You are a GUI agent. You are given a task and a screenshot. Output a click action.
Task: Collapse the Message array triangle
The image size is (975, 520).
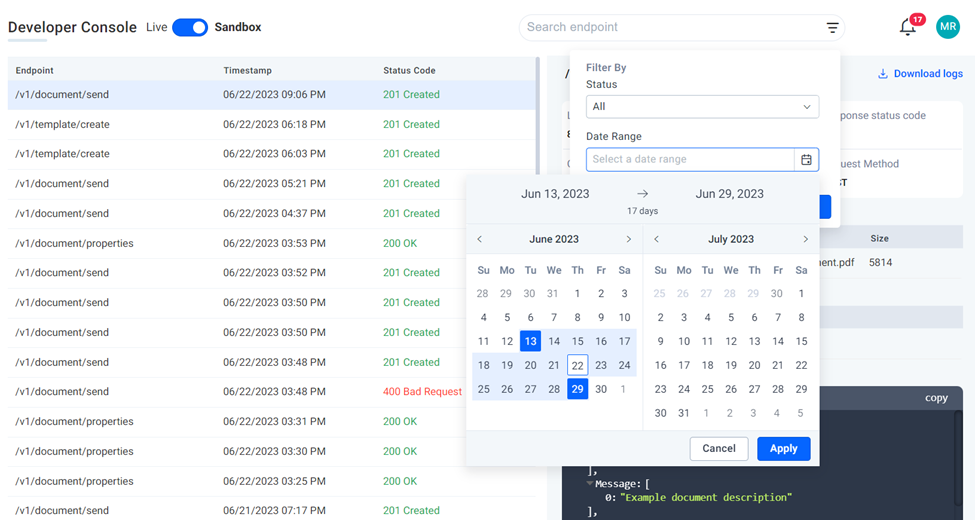[x=589, y=483]
